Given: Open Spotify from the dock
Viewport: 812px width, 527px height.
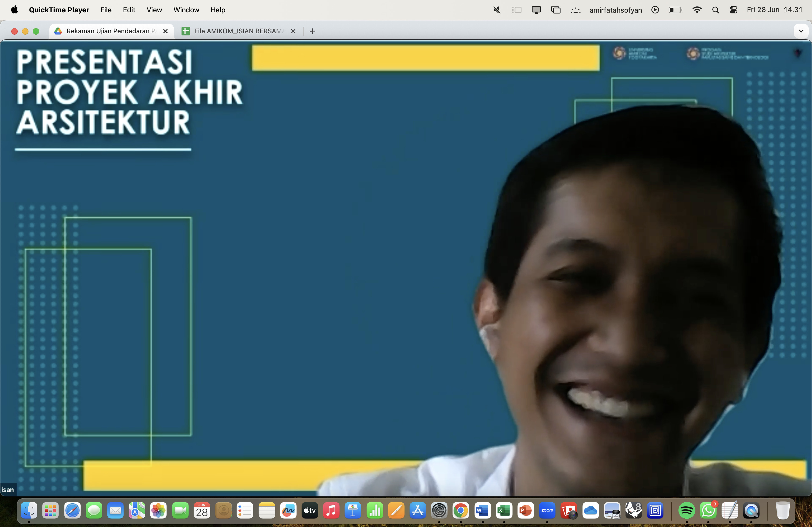Looking at the screenshot, I should click(x=686, y=510).
